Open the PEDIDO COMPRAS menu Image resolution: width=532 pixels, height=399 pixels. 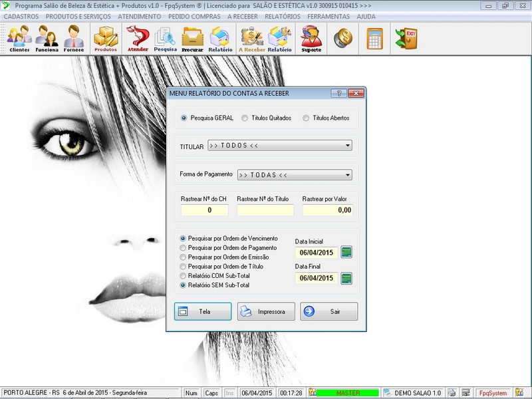pos(194,17)
